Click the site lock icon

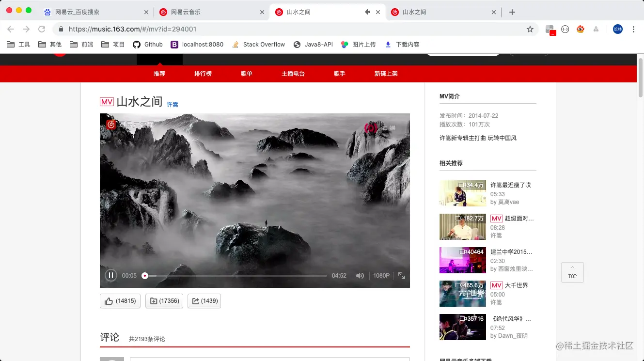point(61,29)
